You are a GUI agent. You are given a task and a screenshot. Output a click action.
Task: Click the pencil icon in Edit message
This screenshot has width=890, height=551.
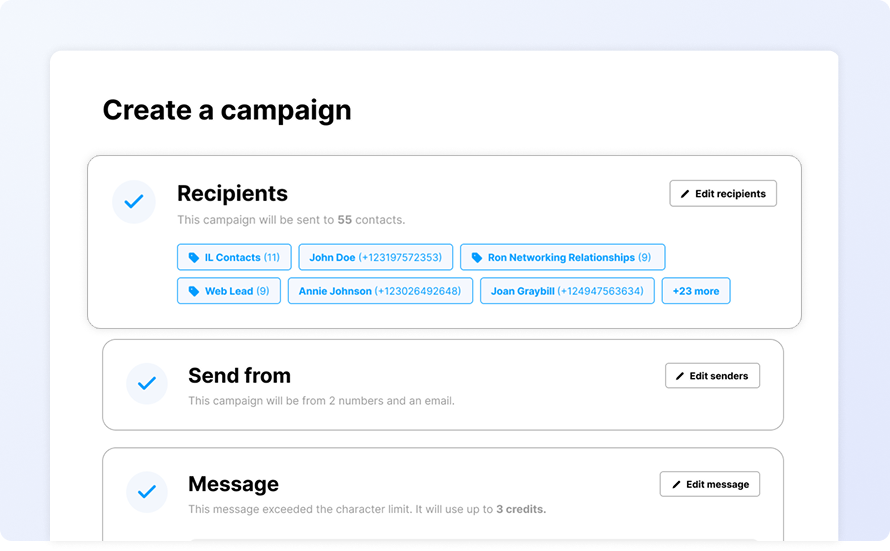point(676,485)
